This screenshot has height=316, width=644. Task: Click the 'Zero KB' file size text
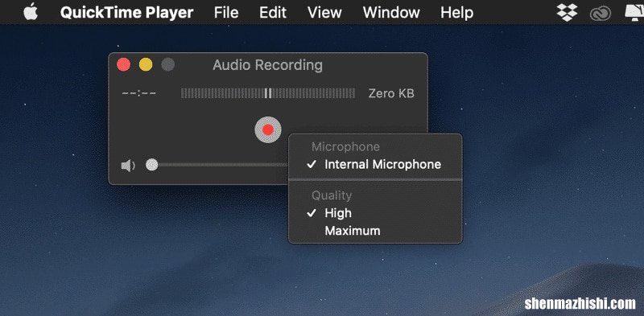pyautogui.click(x=391, y=93)
